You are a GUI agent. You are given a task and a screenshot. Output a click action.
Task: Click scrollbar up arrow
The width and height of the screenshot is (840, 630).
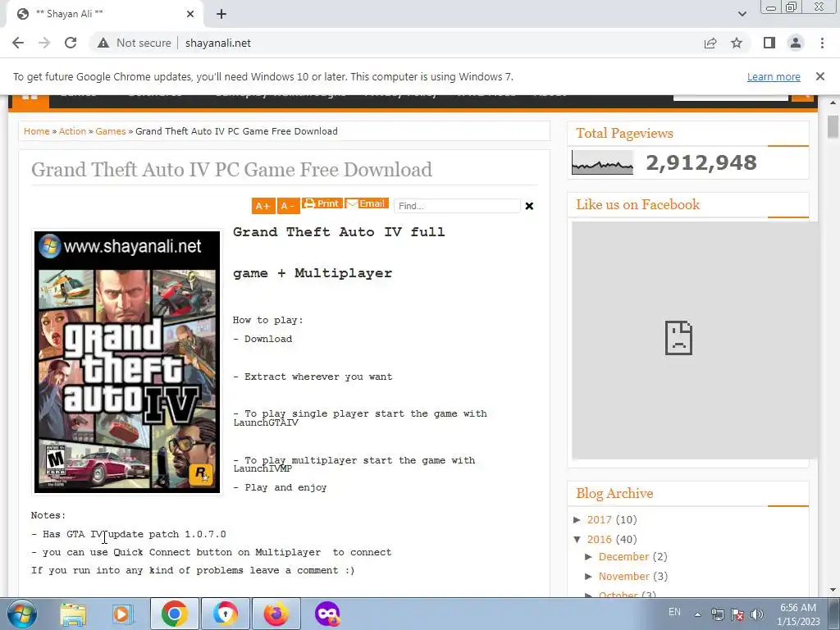click(833, 103)
